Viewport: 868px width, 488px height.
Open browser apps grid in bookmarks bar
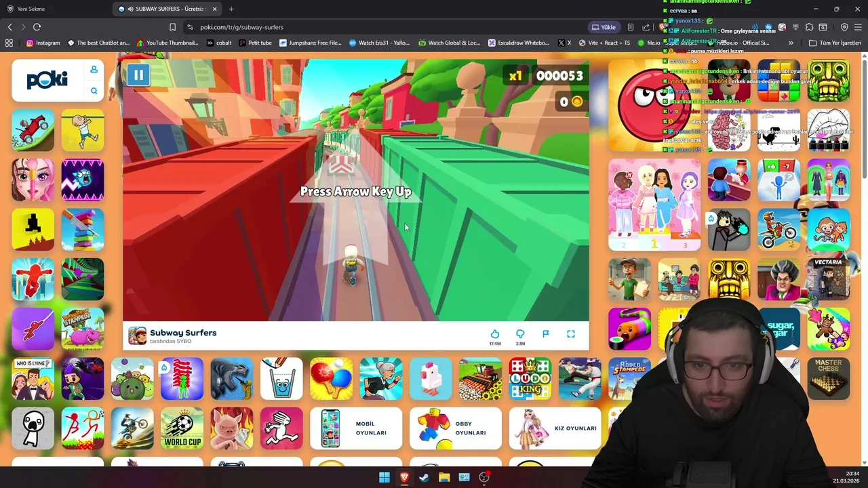(9, 43)
